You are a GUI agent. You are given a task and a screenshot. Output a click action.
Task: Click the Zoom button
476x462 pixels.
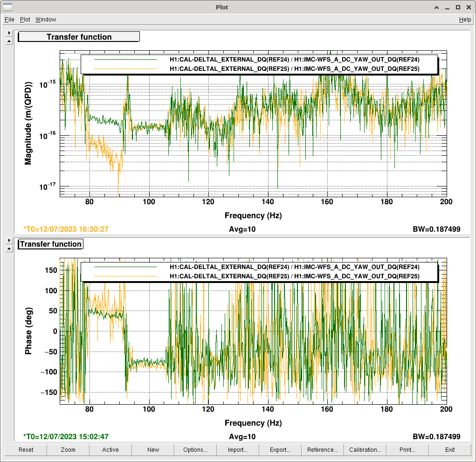pos(68,450)
